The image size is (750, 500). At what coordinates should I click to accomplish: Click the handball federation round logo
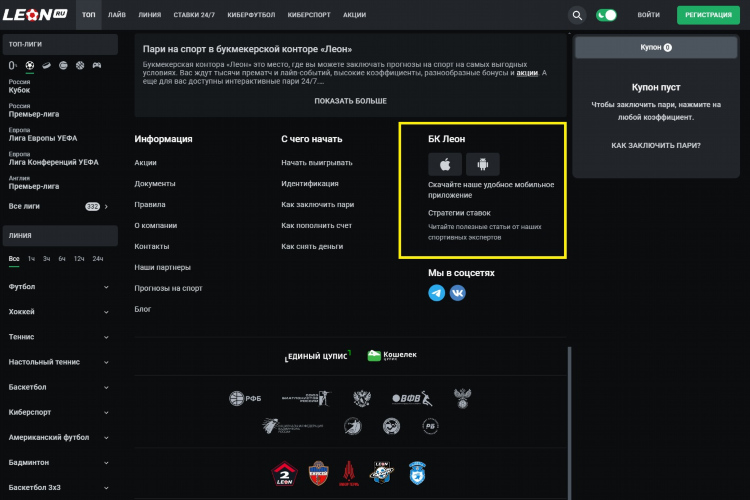click(353, 426)
